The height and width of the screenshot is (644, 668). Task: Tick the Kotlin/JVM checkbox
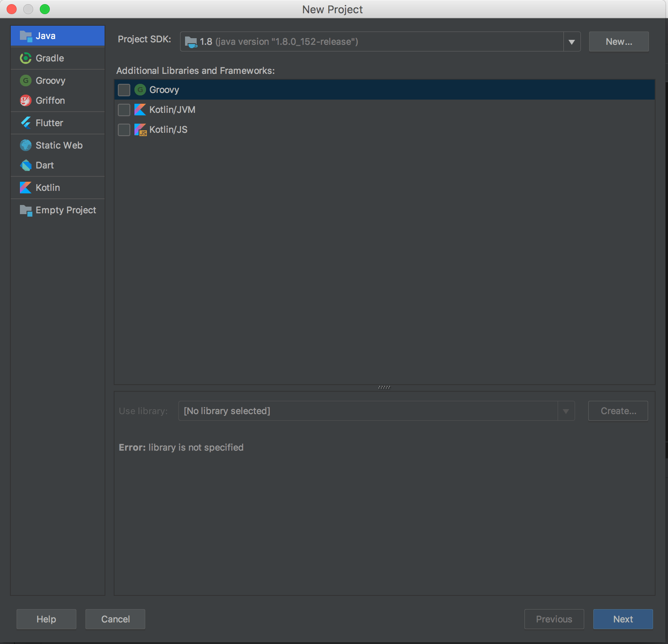tap(124, 110)
